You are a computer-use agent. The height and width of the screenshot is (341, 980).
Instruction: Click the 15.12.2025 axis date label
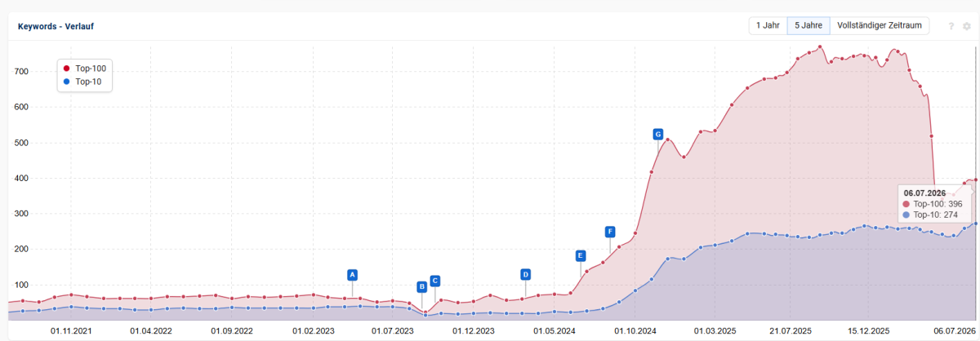point(869,331)
